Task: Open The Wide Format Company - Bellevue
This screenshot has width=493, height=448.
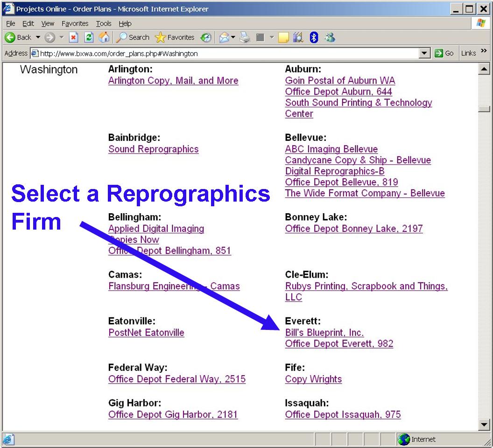Action: (365, 193)
